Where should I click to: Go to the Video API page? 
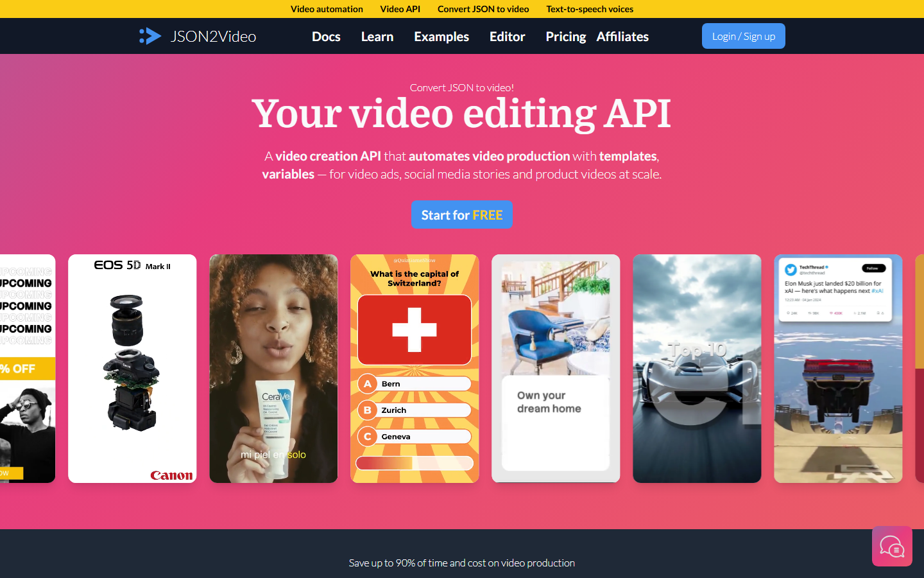coord(400,9)
